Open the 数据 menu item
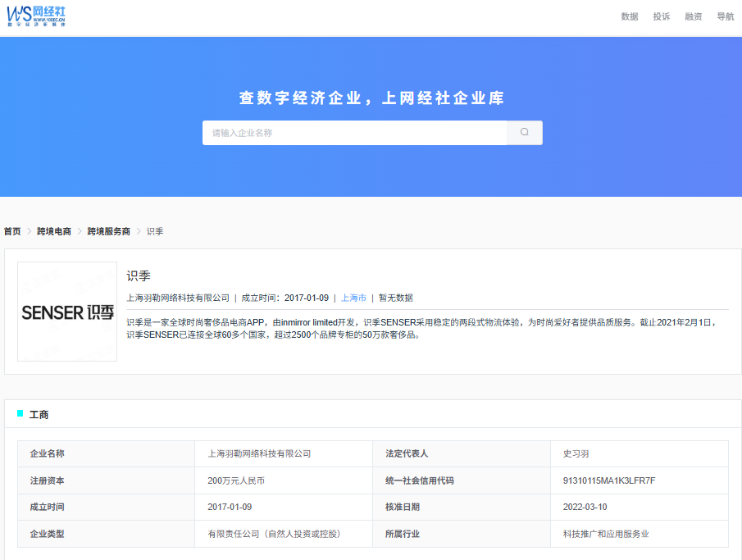 (630, 16)
